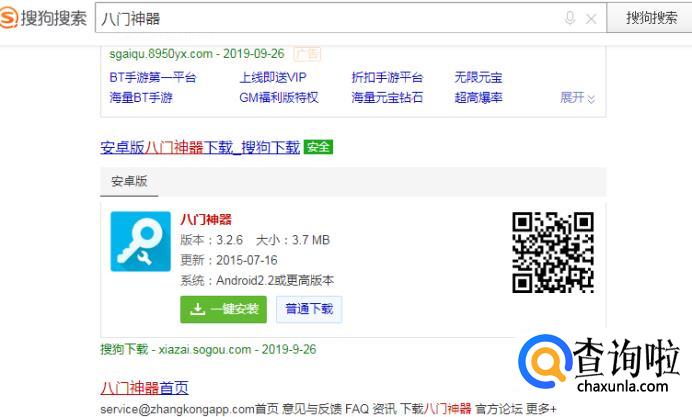The width and height of the screenshot is (692, 417).
Task: Click the 搜狗搜索 search button
Action: pyautogui.click(x=651, y=18)
